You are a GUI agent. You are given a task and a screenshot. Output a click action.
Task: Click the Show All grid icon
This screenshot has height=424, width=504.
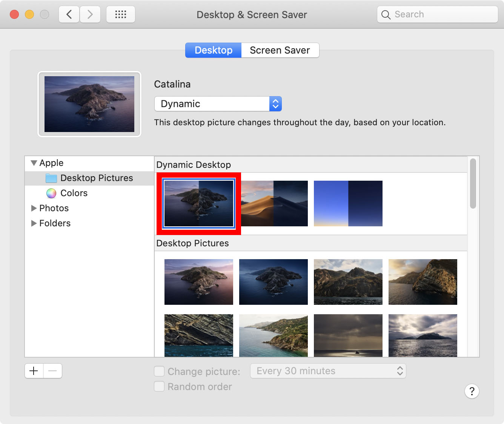click(x=120, y=14)
